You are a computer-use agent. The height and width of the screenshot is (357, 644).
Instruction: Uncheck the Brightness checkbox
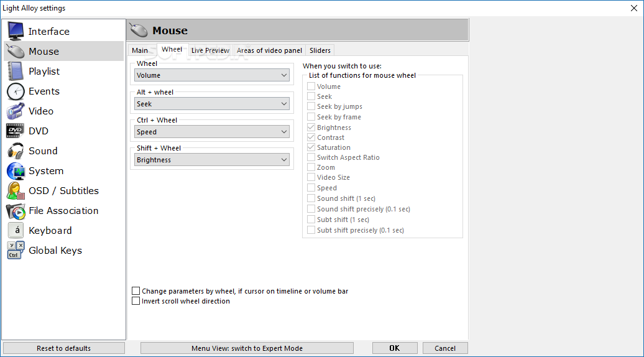[x=311, y=127]
